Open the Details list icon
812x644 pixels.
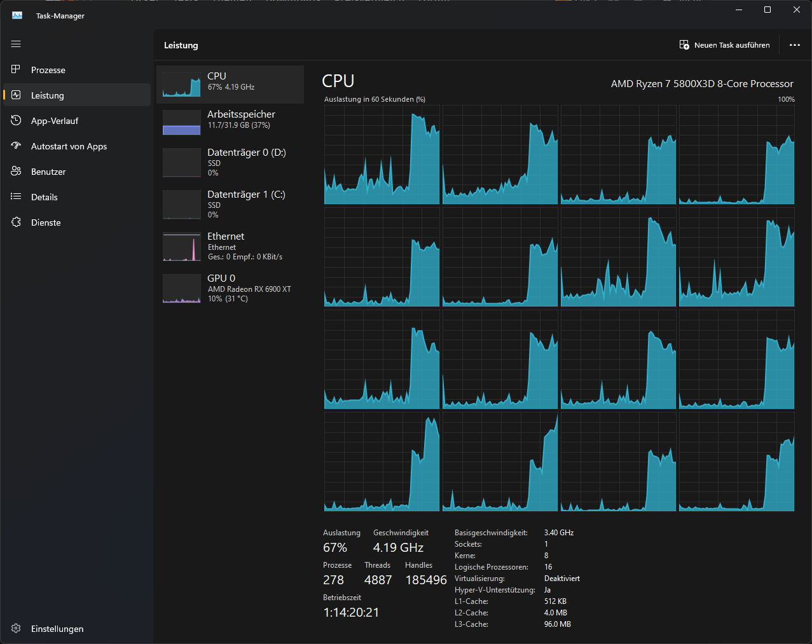pos(16,197)
